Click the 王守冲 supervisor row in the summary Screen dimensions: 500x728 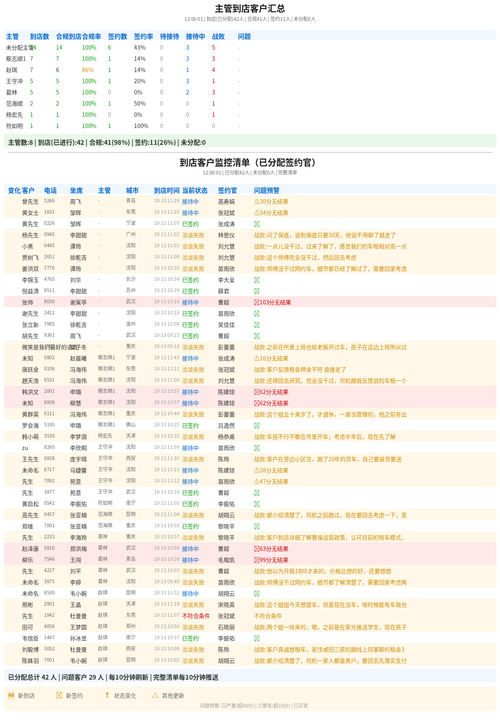click(250, 81)
